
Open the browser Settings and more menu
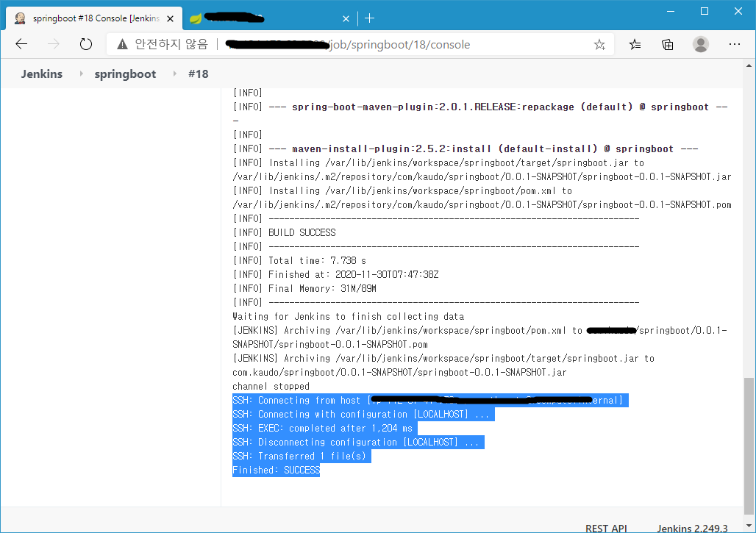734,44
